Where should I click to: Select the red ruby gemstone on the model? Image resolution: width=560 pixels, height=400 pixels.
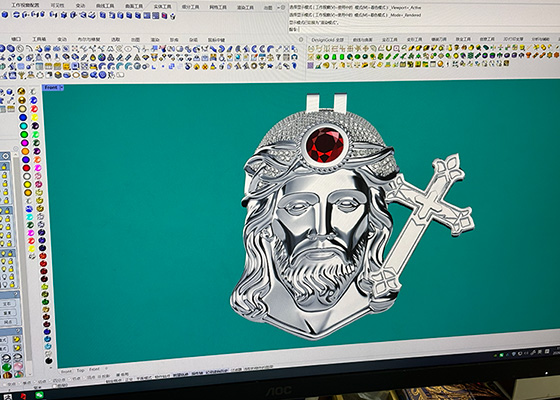pos(325,145)
